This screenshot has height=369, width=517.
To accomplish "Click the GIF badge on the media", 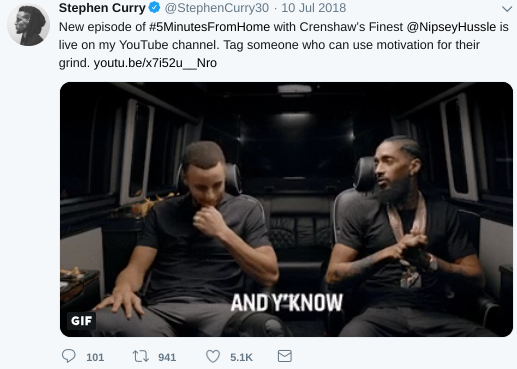I will pyautogui.click(x=81, y=321).
